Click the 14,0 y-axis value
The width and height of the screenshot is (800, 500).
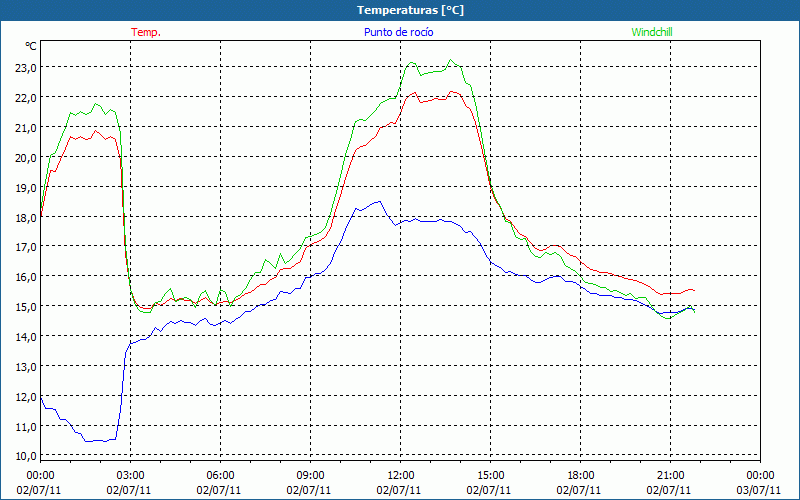(x=26, y=337)
